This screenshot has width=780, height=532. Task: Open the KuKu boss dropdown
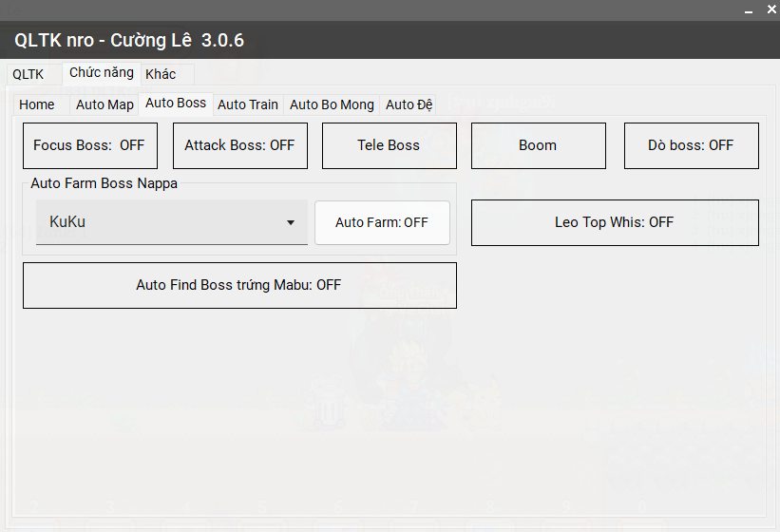click(x=171, y=222)
